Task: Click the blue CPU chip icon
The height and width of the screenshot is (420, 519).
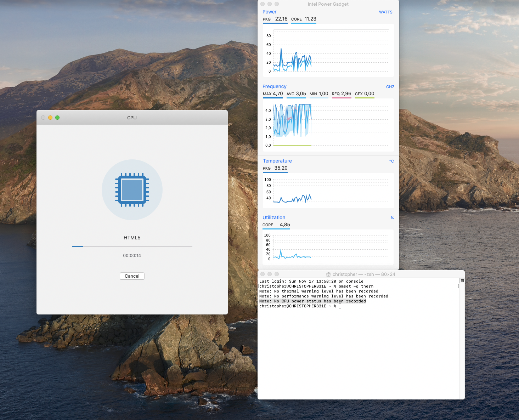Action: pyautogui.click(x=132, y=190)
